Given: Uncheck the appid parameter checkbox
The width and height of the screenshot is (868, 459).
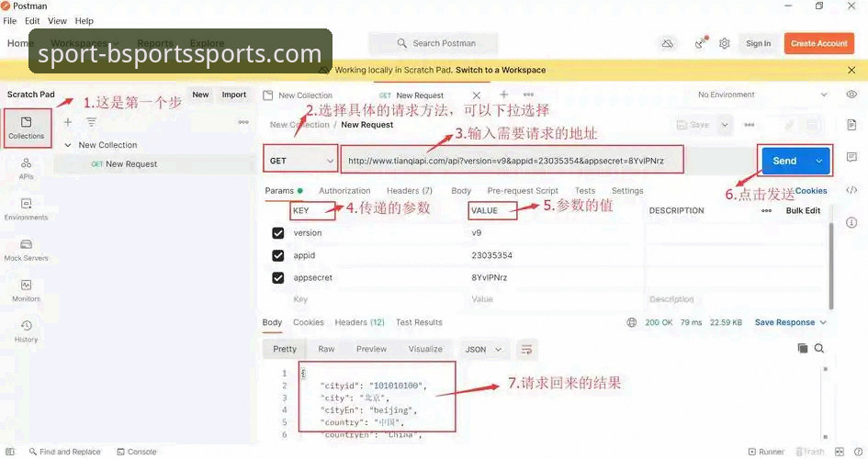Looking at the screenshot, I should 278,255.
